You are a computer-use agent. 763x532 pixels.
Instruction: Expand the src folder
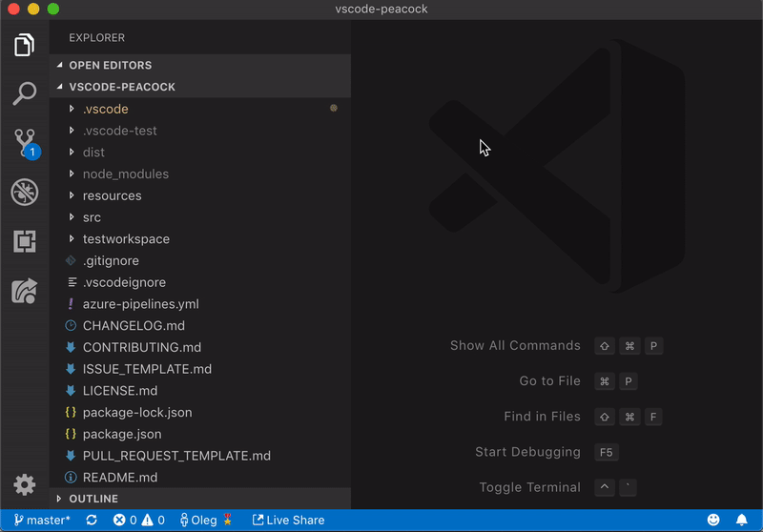[92, 217]
